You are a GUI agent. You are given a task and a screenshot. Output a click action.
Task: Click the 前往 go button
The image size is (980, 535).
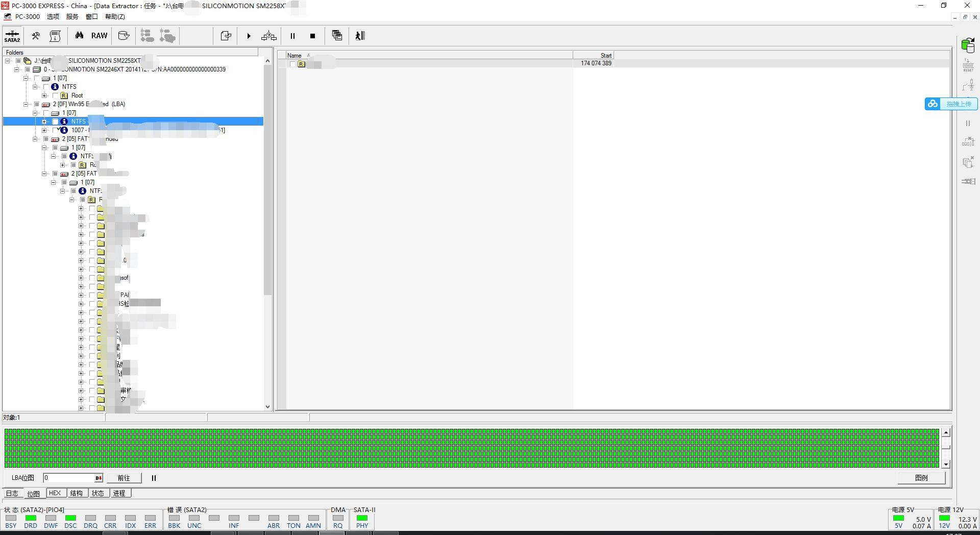click(124, 478)
